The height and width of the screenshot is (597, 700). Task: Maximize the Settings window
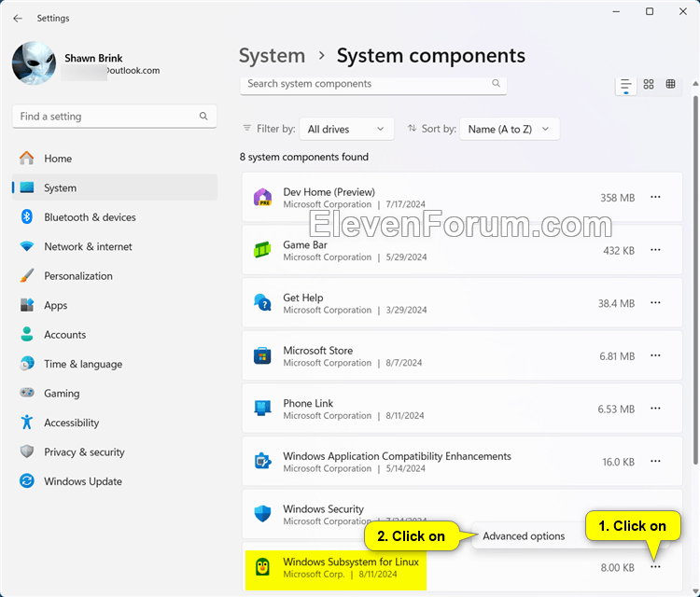[x=650, y=11]
